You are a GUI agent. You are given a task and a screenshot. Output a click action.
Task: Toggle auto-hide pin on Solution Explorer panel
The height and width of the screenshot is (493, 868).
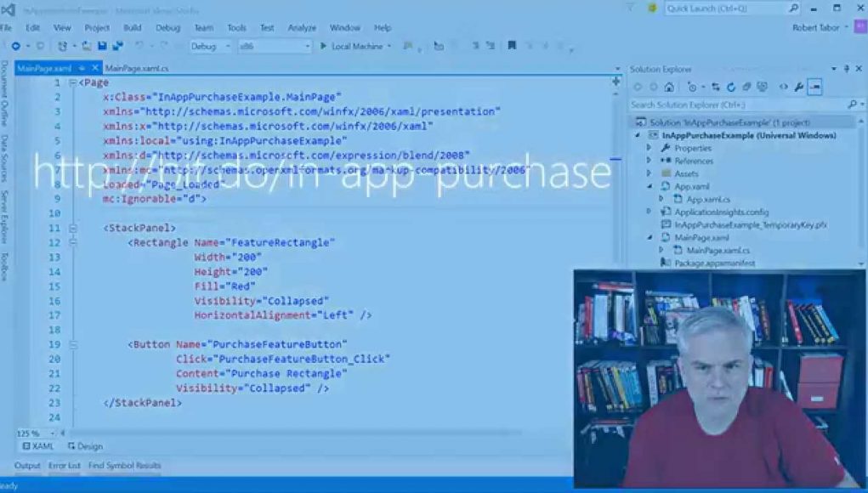tap(847, 69)
